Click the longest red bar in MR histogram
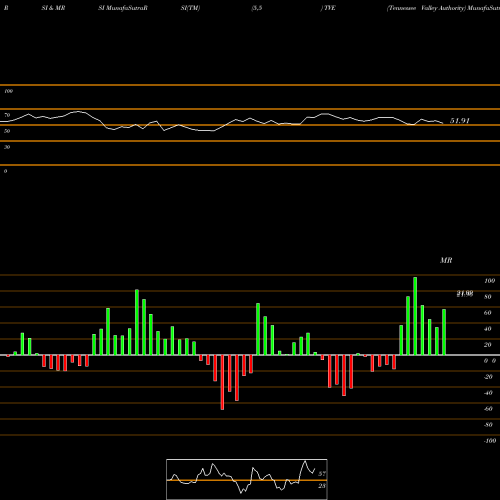The height and width of the screenshot is (500, 500). coord(222,382)
